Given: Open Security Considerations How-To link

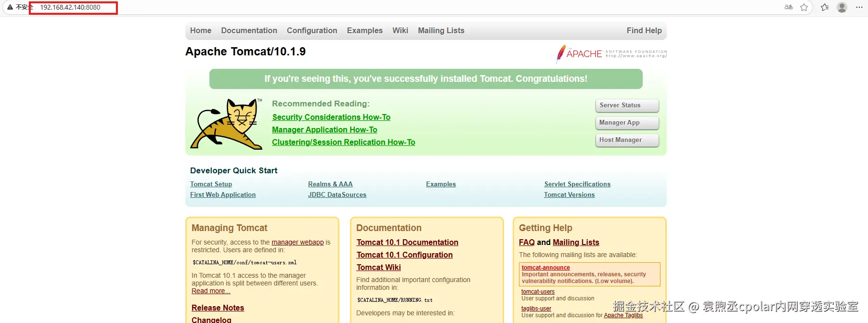Looking at the screenshot, I should [331, 117].
